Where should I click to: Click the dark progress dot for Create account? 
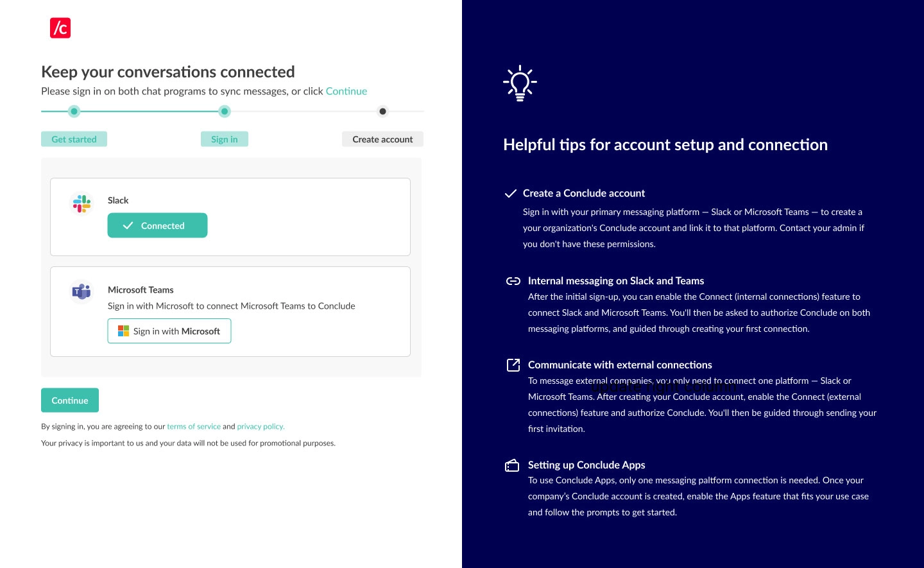coord(383,112)
